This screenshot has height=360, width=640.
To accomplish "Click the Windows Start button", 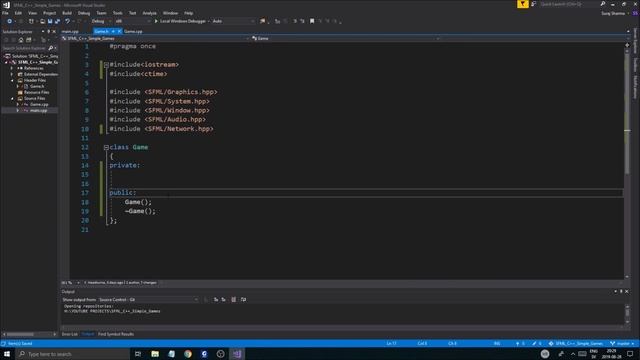I will (7, 354).
